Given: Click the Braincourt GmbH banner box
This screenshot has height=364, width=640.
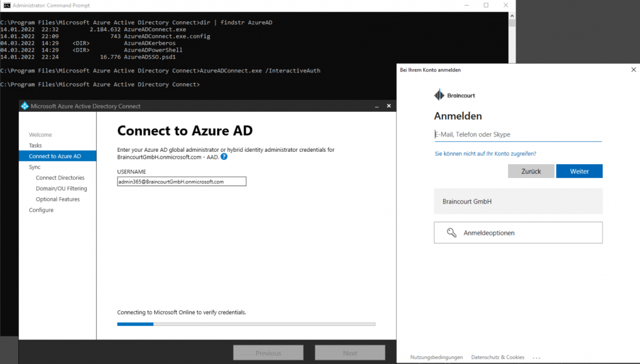Looking at the screenshot, I should click(518, 202).
